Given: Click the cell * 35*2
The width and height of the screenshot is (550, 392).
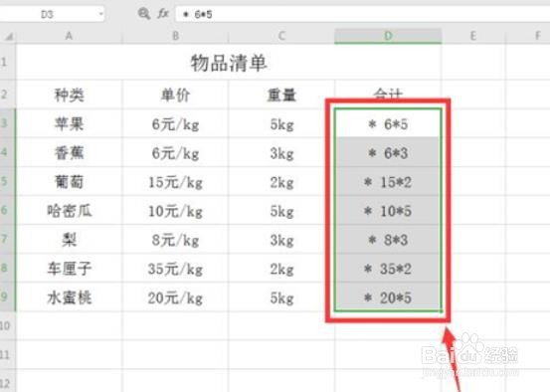Looking at the screenshot, I should point(388,269).
